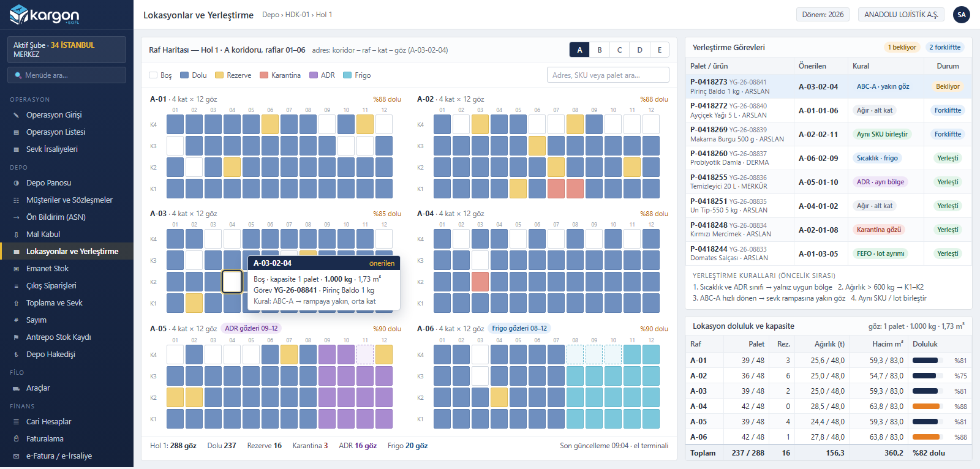Open Antrepo Stok Kaydı via its flag icon

(x=16, y=337)
